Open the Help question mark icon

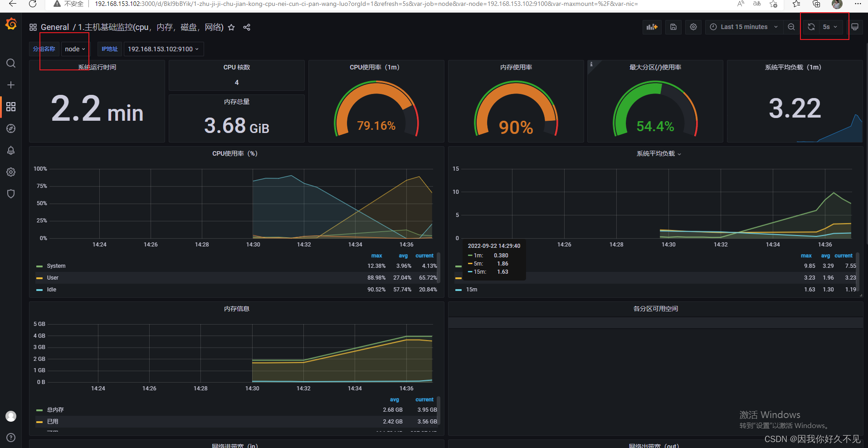[11, 438]
